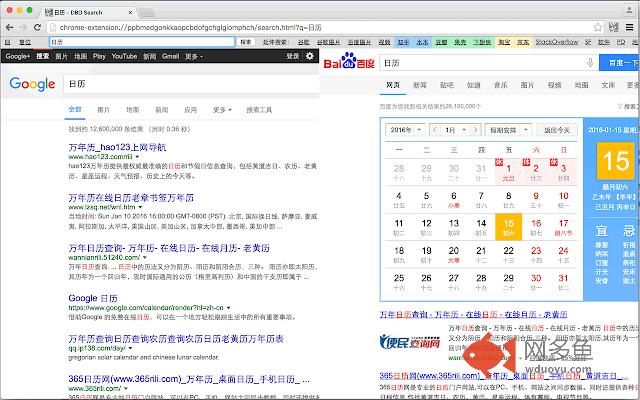
Task: Open the year 2016年 dropdown
Action: coord(405,130)
